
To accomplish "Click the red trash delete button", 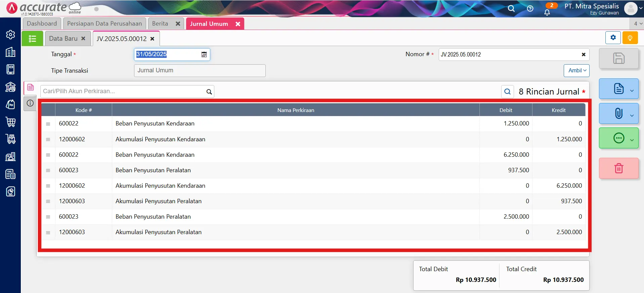I will [x=618, y=168].
